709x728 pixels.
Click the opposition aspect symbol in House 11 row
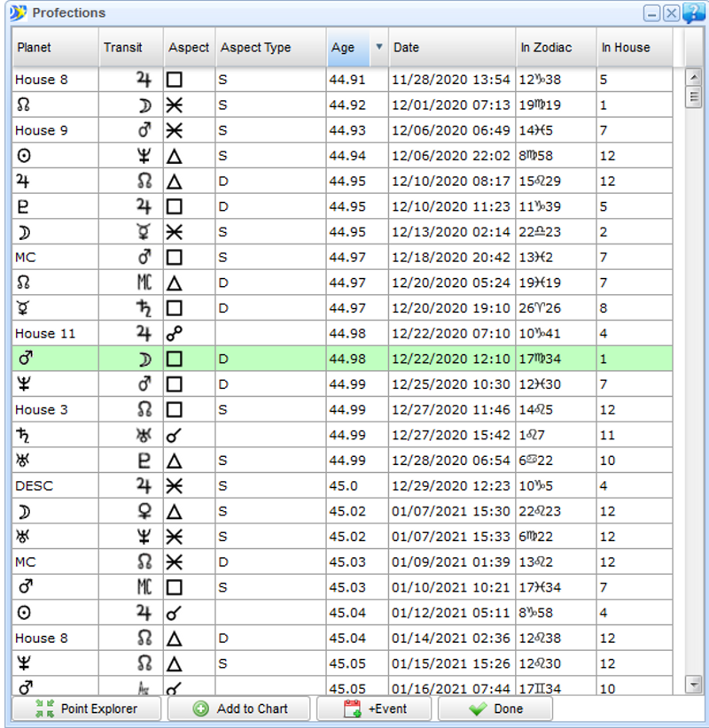click(x=175, y=334)
